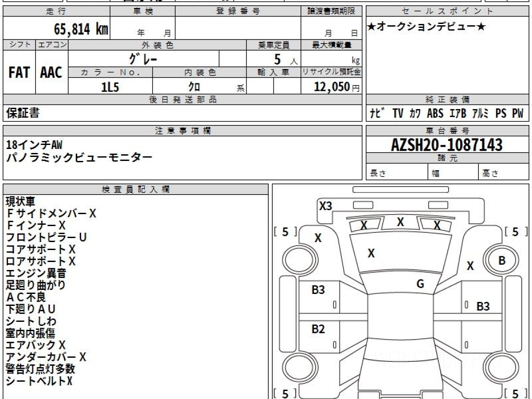
Task: Click the 走行 column header
Action: pos(56,12)
